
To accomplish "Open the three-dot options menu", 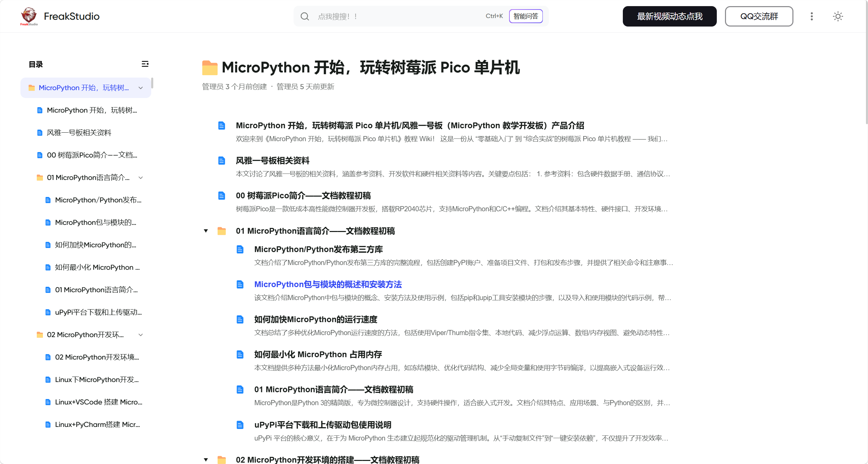I will (811, 16).
